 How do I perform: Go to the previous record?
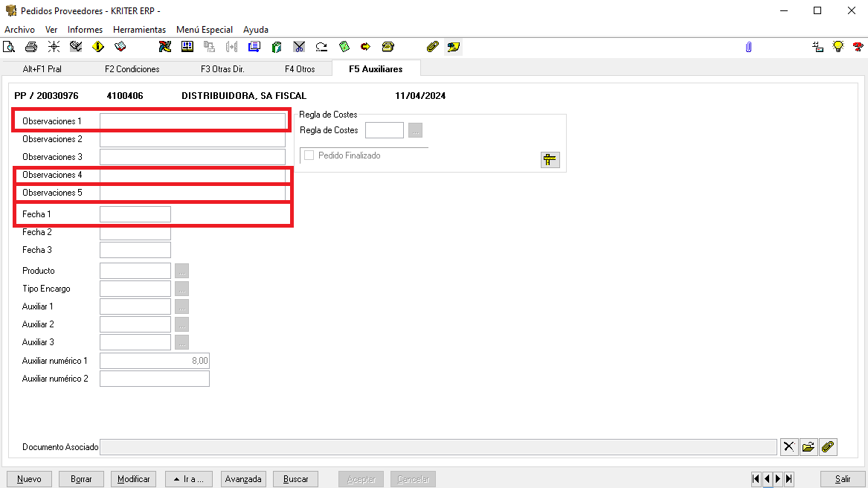[x=767, y=479]
